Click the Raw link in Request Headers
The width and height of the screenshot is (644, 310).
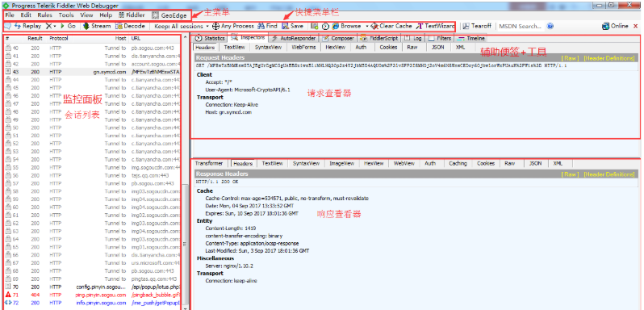coord(570,58)
